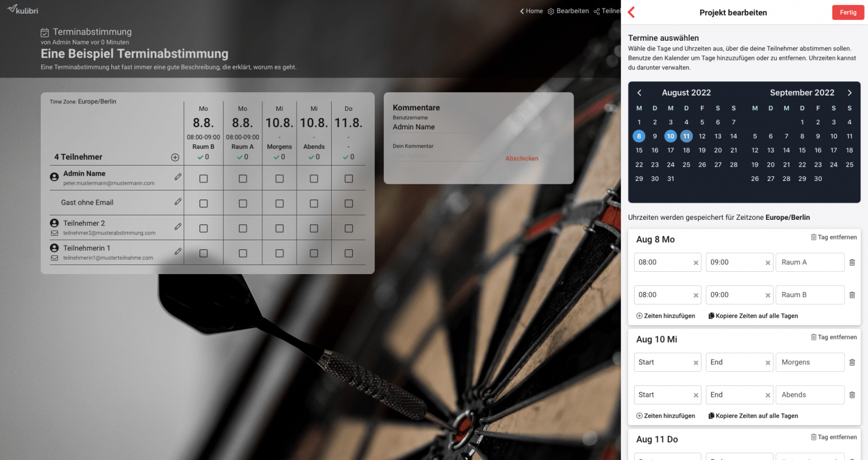This screenshot has width=868, height=460.
Task: Check Teilnehmerin 1's box for 10.8. Morgens
Action: point(280,253)
